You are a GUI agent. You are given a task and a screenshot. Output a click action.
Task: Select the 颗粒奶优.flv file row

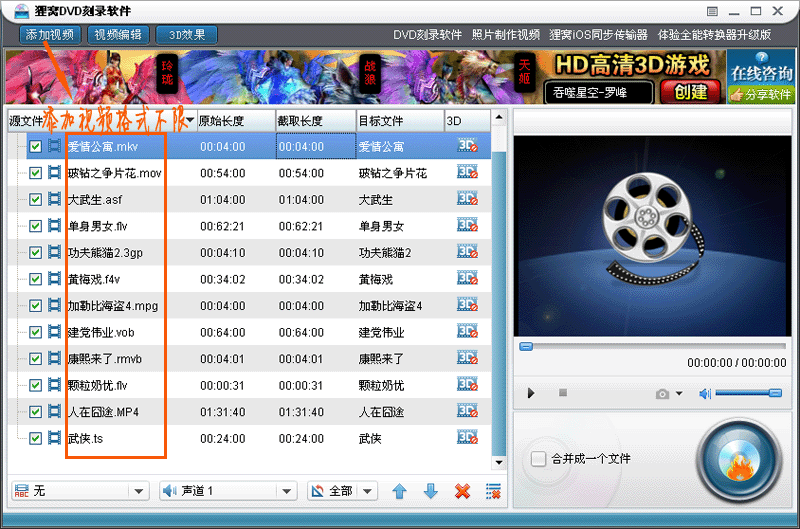[x=249, y=385]
